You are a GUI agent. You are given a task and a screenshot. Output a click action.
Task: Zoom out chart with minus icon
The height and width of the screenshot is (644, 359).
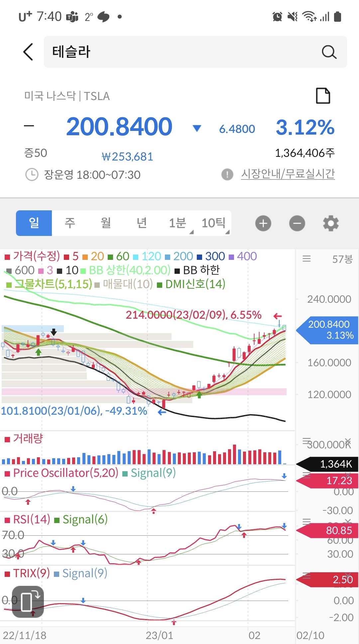click(x=297, y=223)
